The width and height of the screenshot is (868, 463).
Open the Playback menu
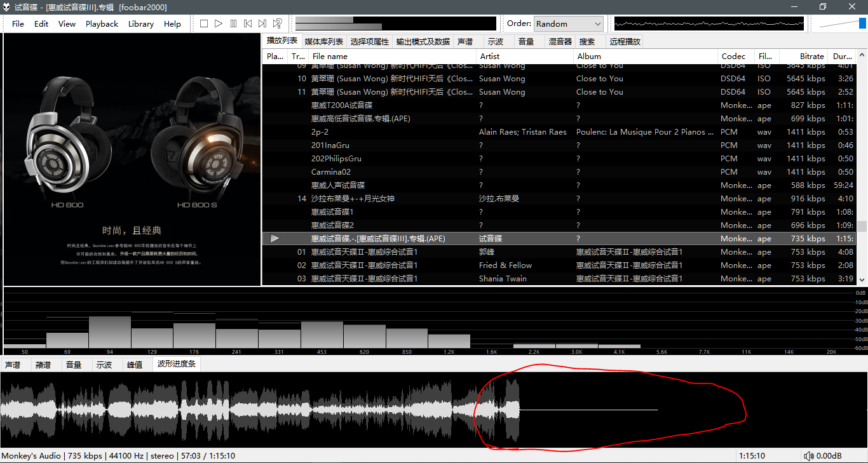tap(102, 23)
